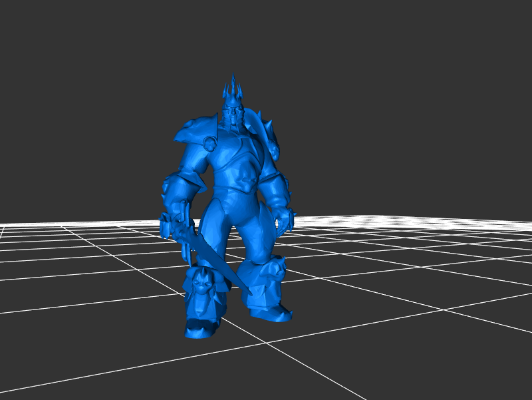Image resolution: width=532 pixels, height=400 pixels.
Task: Select the clenched fist on the empty hand
Action: pyautogui.click(x=286, y=220)
